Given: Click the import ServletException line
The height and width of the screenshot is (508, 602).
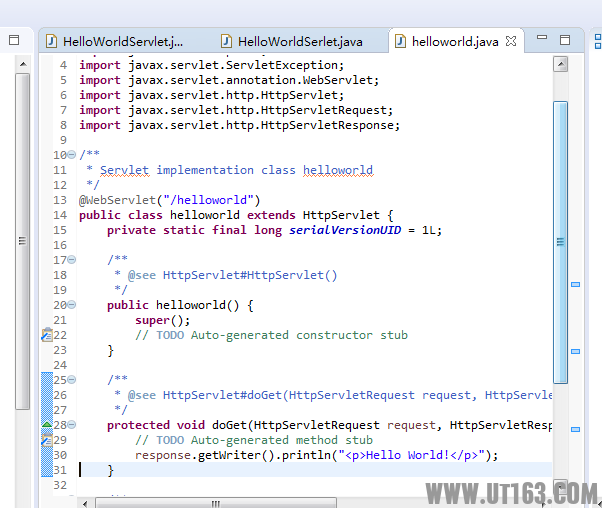Looking at the screenshot, I should coord(211,65).
